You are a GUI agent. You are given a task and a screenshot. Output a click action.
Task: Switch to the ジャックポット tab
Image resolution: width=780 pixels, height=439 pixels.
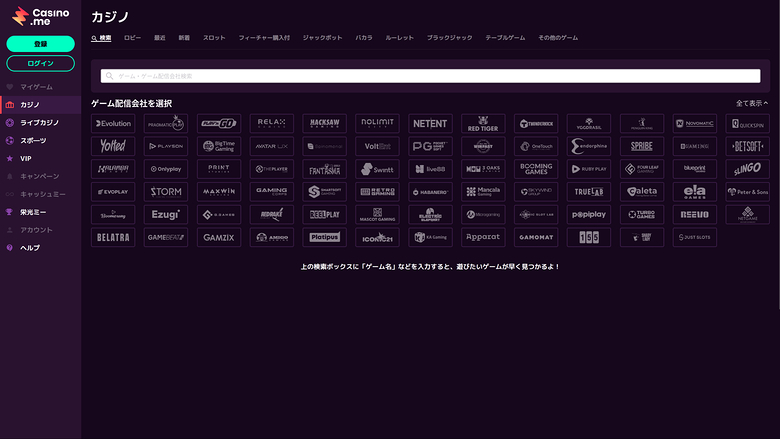click(322, 37)
